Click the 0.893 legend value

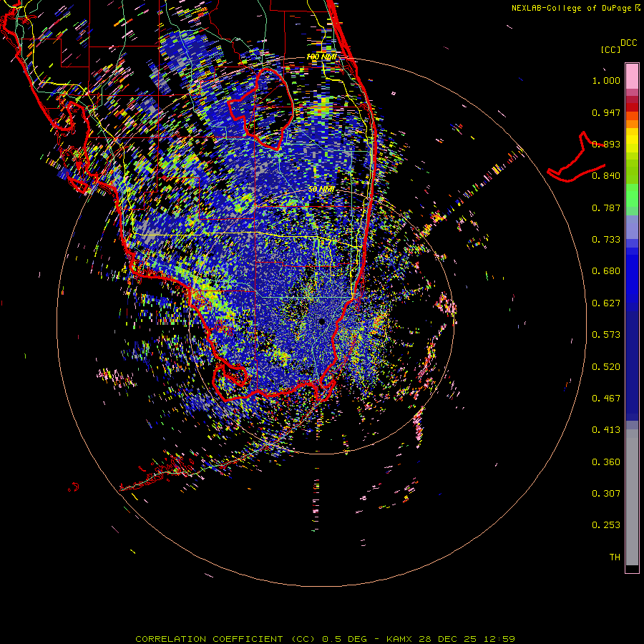(606, 145)
